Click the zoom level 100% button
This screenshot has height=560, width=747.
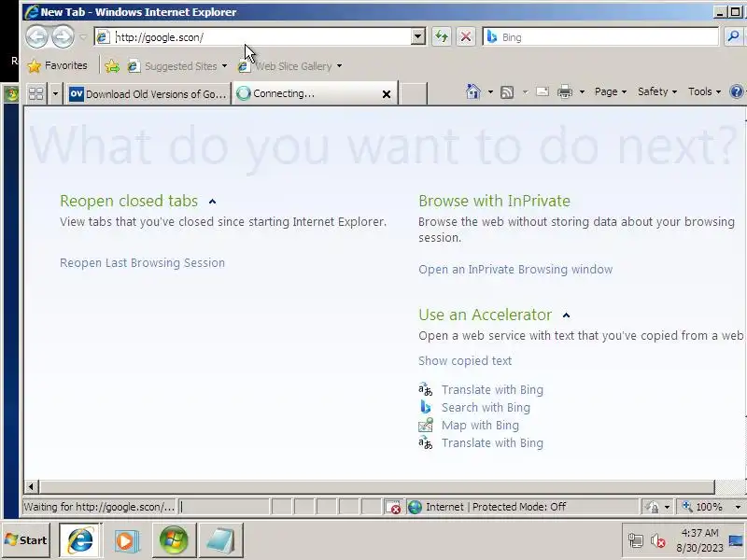coord(704,507)
